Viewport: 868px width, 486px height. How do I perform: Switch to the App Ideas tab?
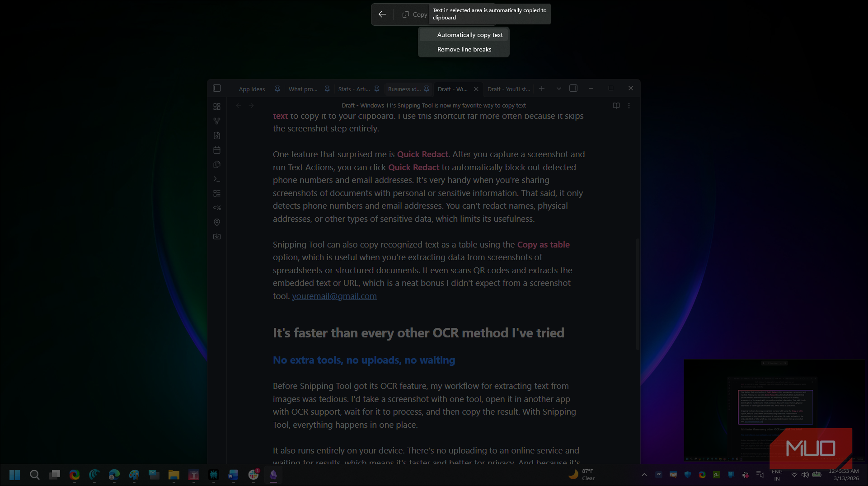pyautogui.click(x=252, y=89)
